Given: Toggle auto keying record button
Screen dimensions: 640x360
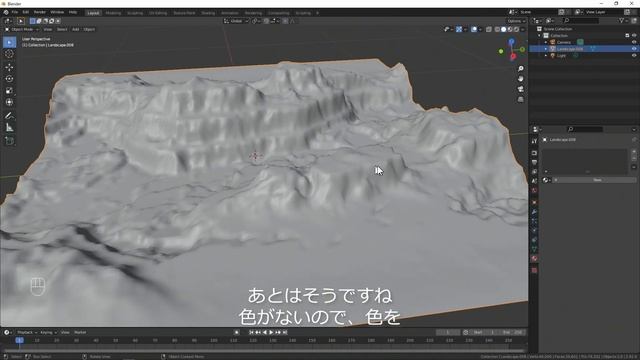Looking at the screenshot, I should [x=236, y=332].
